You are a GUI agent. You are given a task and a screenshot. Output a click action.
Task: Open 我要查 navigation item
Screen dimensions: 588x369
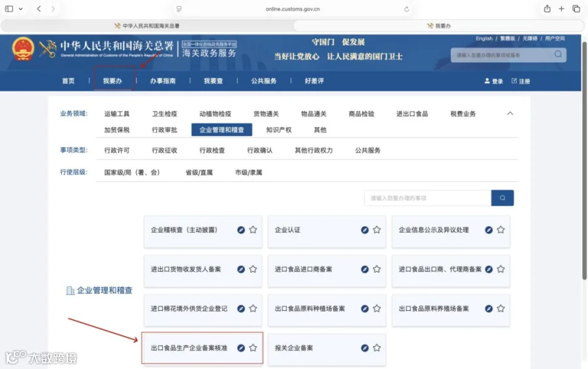pyautogui.click(x=214, y=81)
